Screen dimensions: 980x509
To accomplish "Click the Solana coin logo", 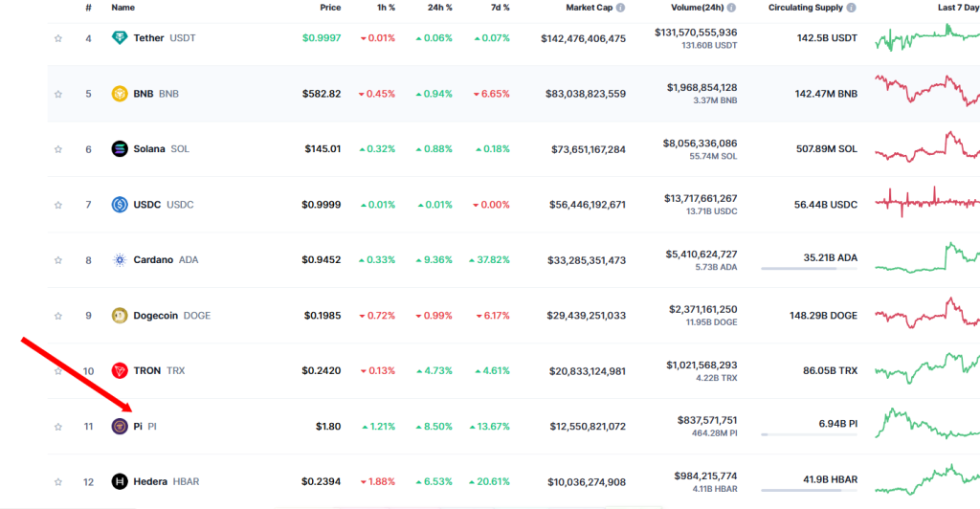I will [120, 148].
